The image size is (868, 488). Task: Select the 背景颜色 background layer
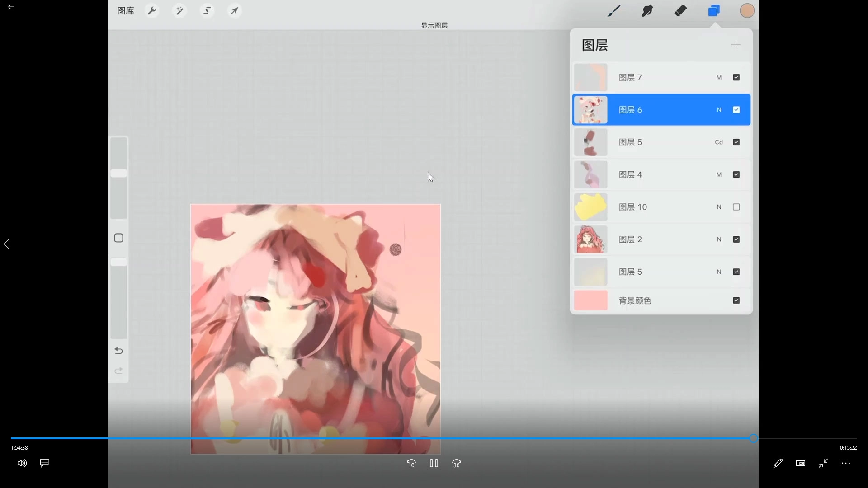tap(635, 300)
